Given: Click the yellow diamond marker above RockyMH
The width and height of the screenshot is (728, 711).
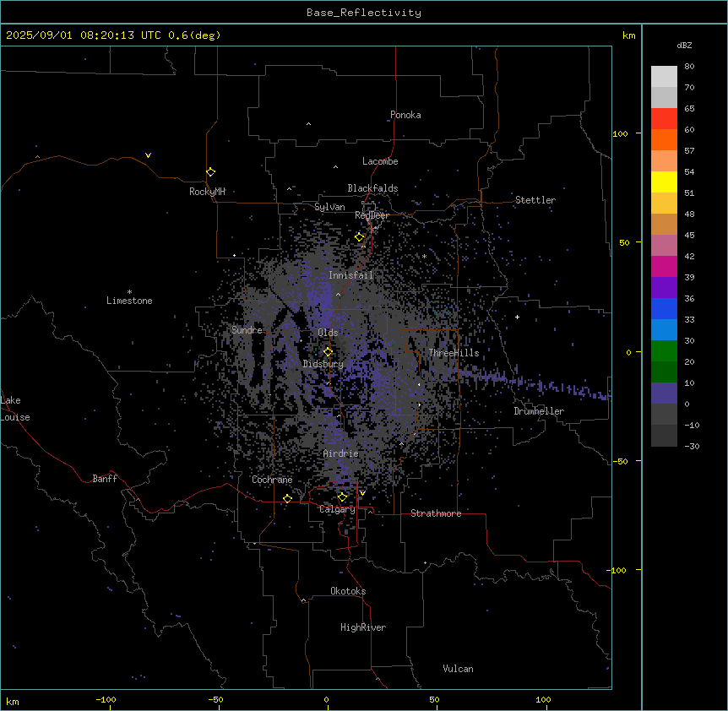Looking at the screenshot, I should pyautogui.click(x=211, y=172).
